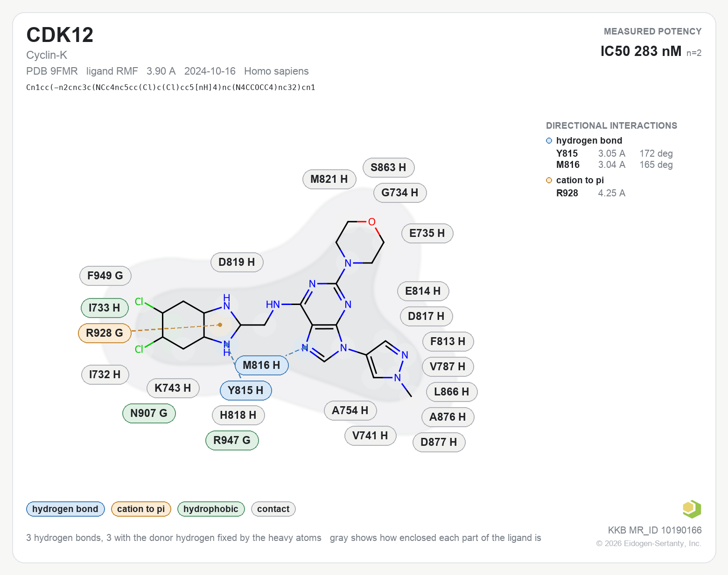Select the K743 H residue label
This screenshot has width=728, height=575.
coord(173,388)
